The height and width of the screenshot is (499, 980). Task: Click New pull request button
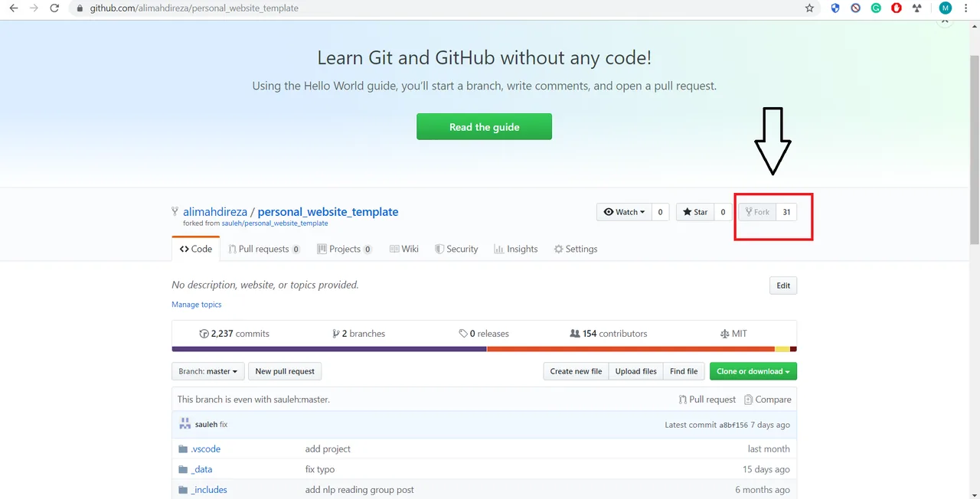point(285,371)
